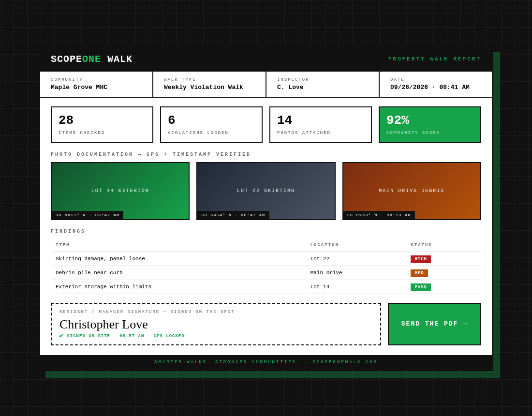Click the Send the PDF button
Image resolution: width=532 pixels, height=416 pixels.
434,324
